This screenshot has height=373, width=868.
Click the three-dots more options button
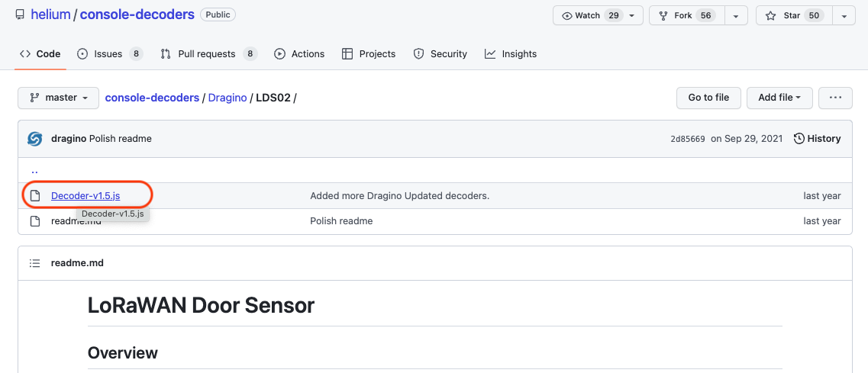(835, 98)
